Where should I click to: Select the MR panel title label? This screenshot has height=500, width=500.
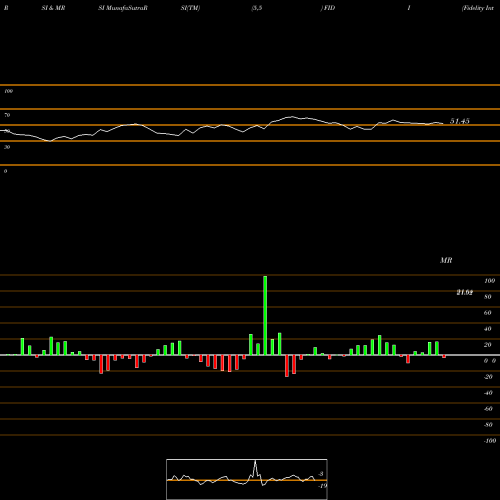[446, 260]
